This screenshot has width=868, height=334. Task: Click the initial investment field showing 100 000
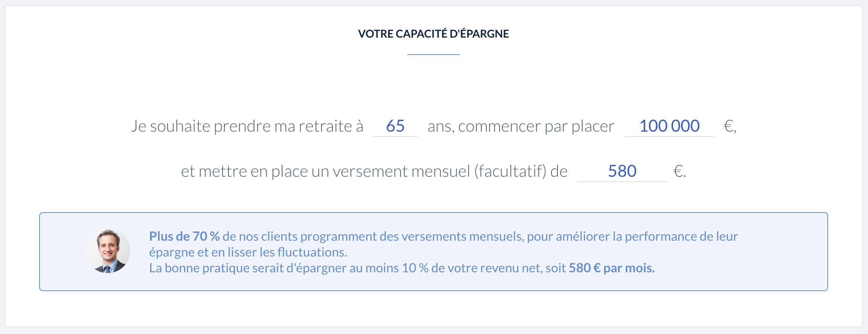tap(669, 126)
